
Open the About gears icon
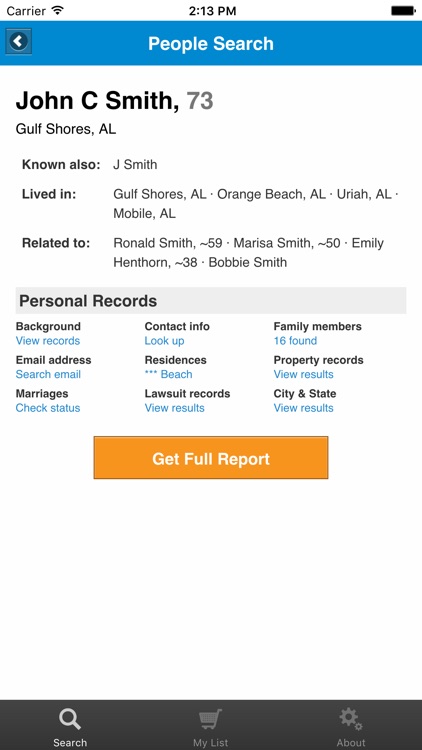click(350, 720)
